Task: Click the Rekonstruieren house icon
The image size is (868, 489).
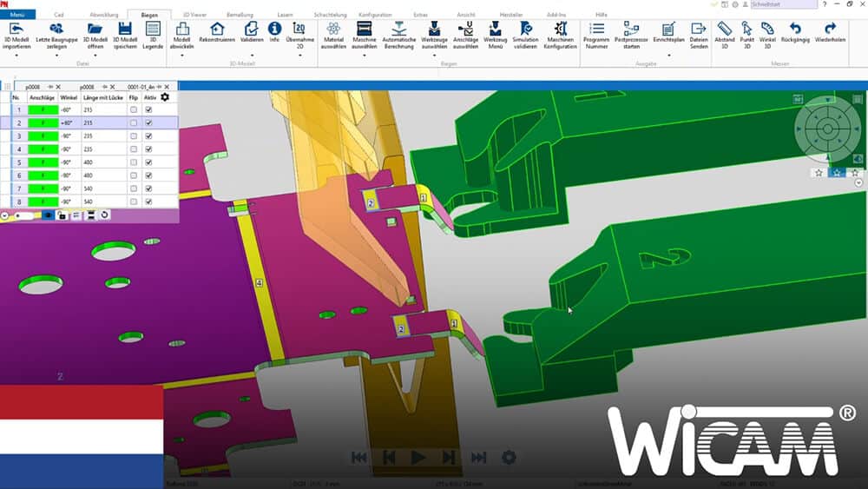Action: pos(217,29)
